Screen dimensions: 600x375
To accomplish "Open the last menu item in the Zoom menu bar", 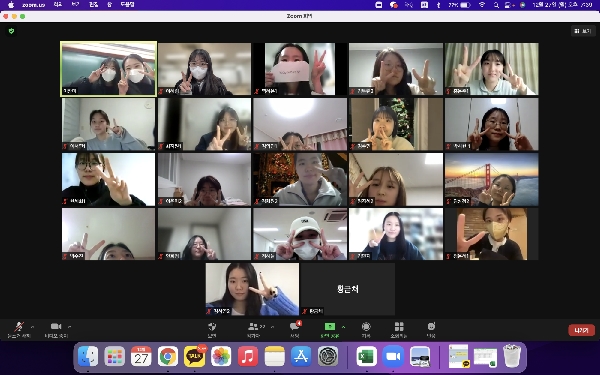I will tap(127, 5).
